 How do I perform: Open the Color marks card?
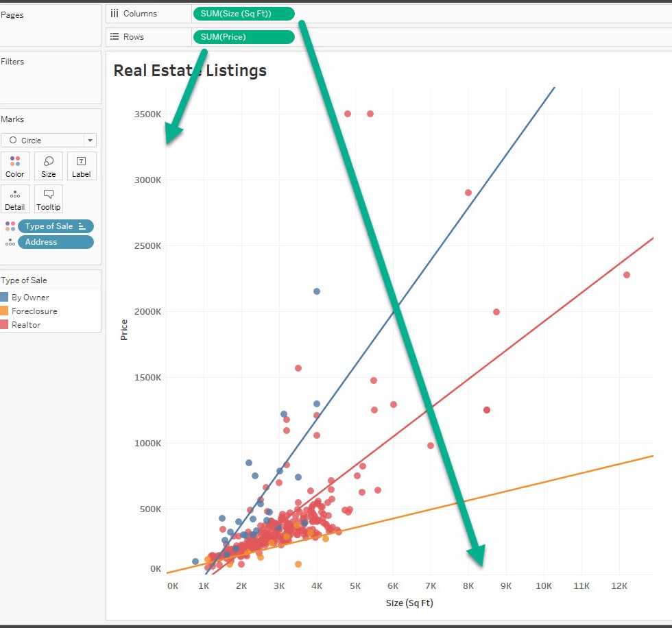point(15,166)
